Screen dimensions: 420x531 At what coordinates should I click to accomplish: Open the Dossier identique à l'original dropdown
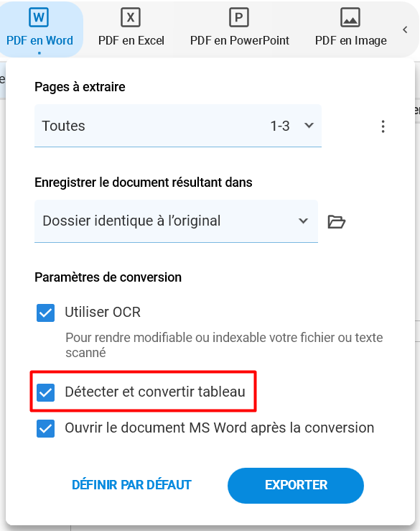click(x=176, y=221)
